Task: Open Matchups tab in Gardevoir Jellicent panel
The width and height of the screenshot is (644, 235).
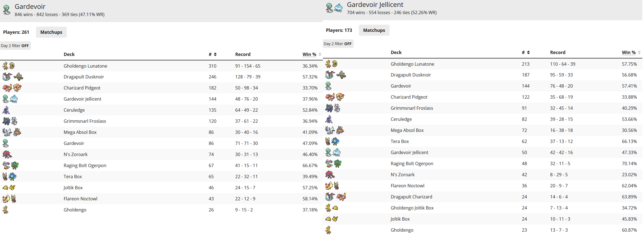Action: [x=374, y=30]
